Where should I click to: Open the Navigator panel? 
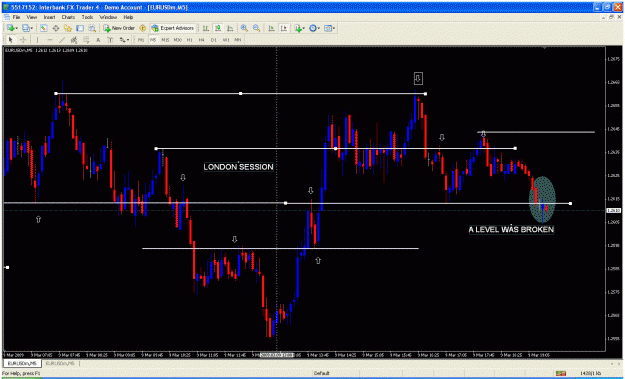(68, 28)
